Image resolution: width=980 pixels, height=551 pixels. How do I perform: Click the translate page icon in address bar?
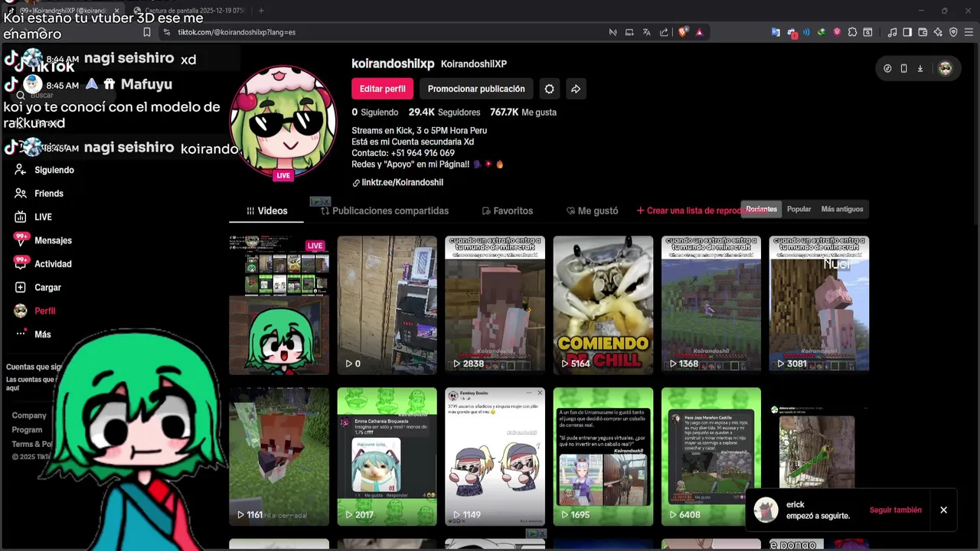point(646,32)
